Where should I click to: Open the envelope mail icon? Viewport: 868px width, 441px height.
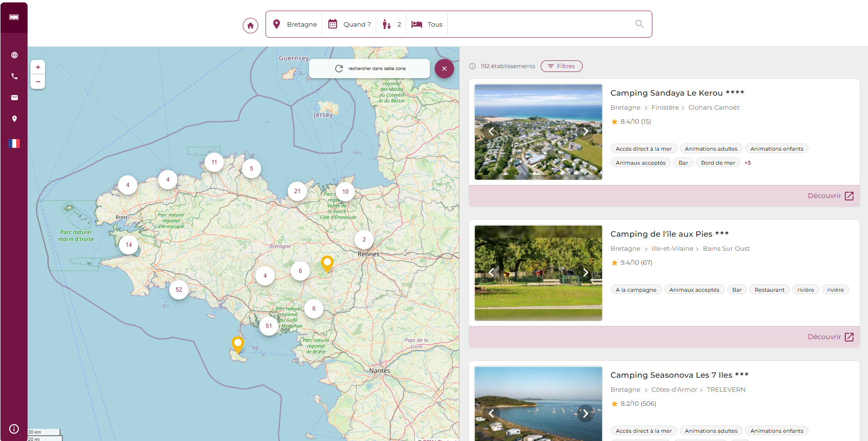(x=15, y=98)
